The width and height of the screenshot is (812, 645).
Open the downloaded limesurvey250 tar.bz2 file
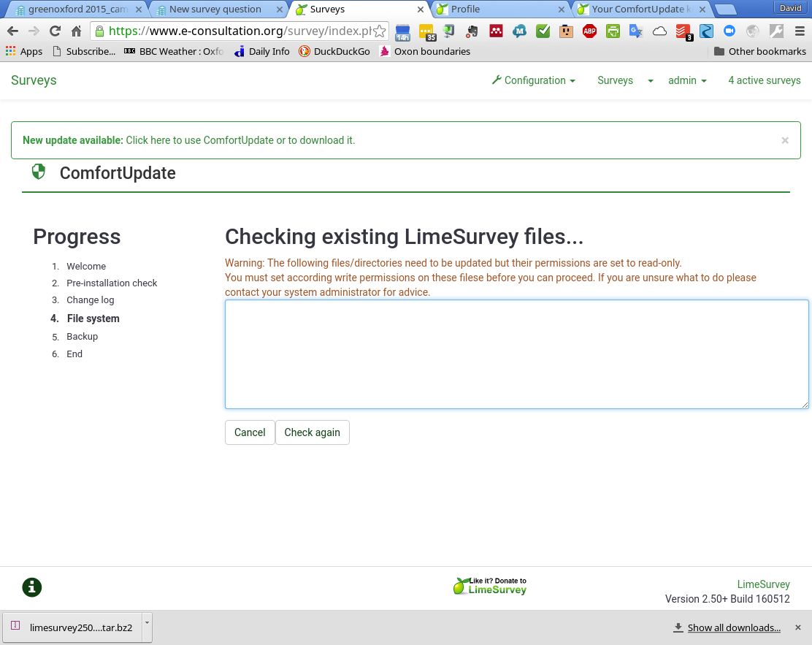tap(72, 627)
